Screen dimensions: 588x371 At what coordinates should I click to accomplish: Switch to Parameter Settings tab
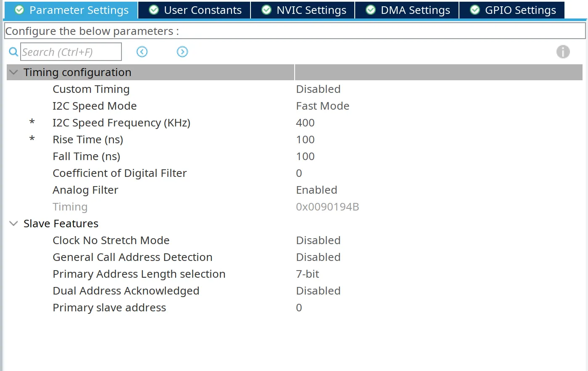[x=71, y=10]
